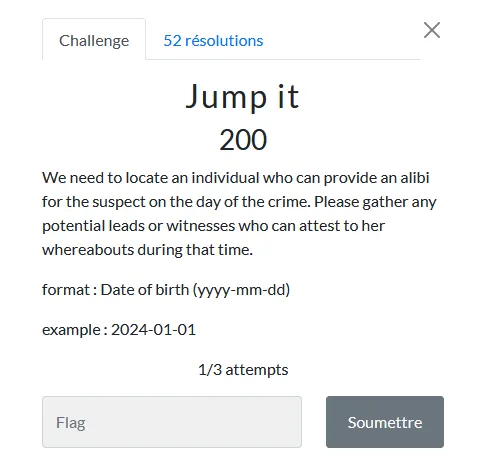This screenshot has height=464, width=485.
Task: Click the word "witnesses" in the description
Action: point(201,226)
